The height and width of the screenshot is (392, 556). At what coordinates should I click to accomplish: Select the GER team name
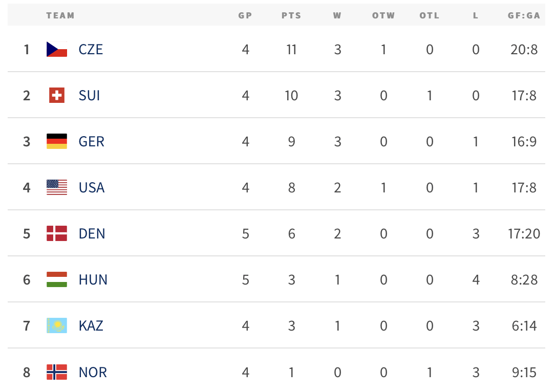pyautogui.click(x=92, y=141)
